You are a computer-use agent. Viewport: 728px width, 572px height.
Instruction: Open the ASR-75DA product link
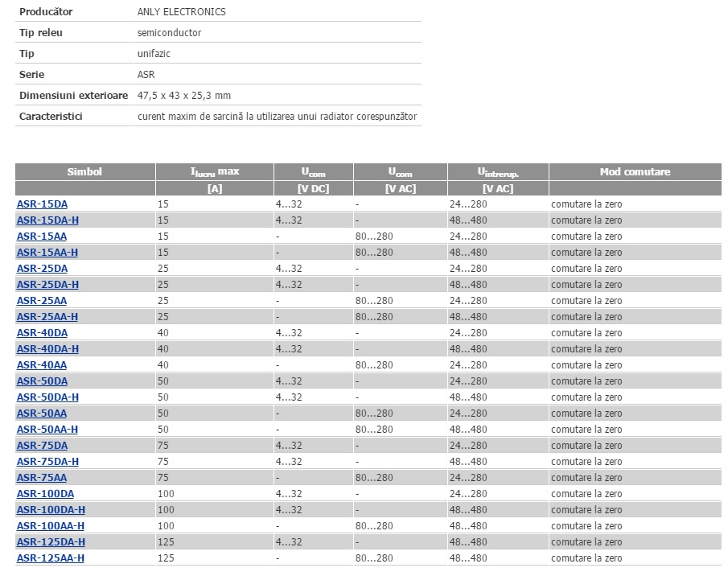point(43,446)
